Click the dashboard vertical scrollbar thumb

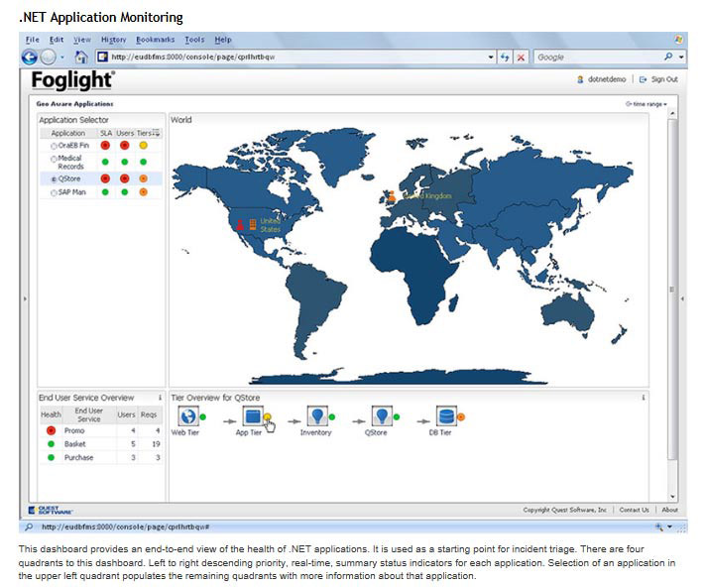coord(672,290)
